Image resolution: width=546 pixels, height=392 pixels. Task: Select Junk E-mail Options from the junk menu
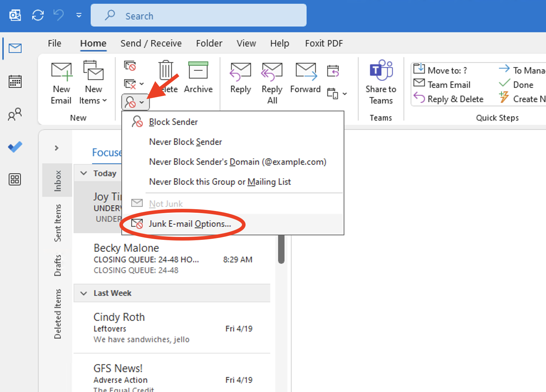[x=190, y=224]
